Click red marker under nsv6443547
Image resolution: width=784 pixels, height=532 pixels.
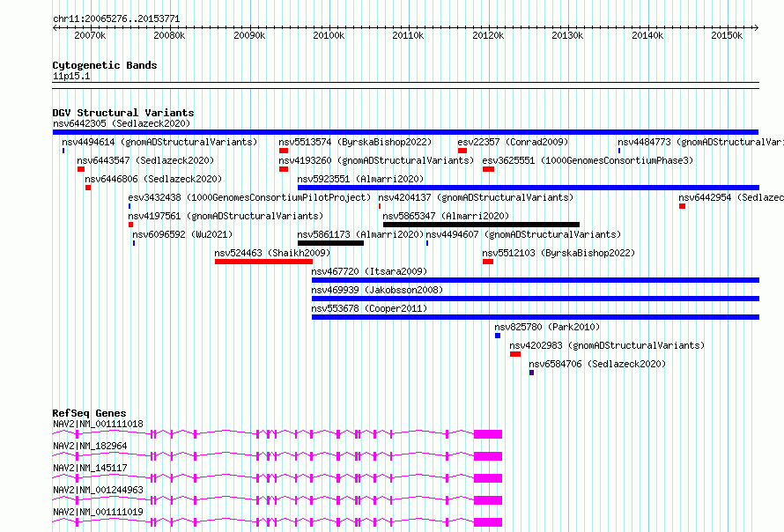81,169
